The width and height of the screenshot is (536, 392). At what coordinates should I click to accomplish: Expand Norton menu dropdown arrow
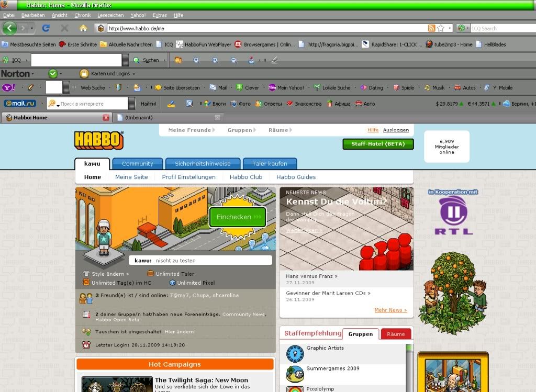33,74
